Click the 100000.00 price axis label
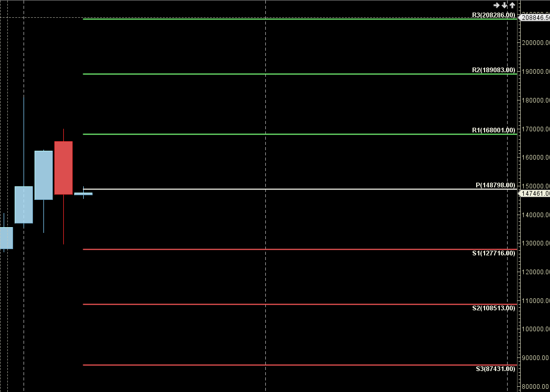 536,329
